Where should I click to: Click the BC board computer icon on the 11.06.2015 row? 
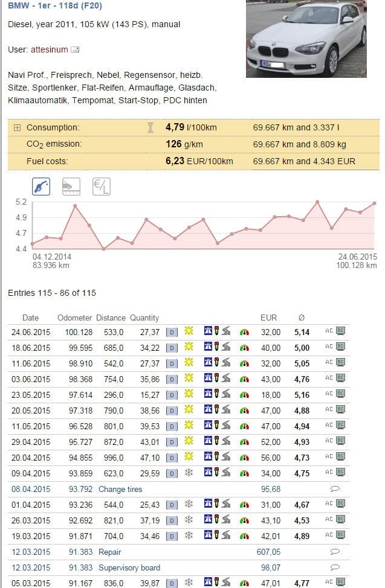340,363
